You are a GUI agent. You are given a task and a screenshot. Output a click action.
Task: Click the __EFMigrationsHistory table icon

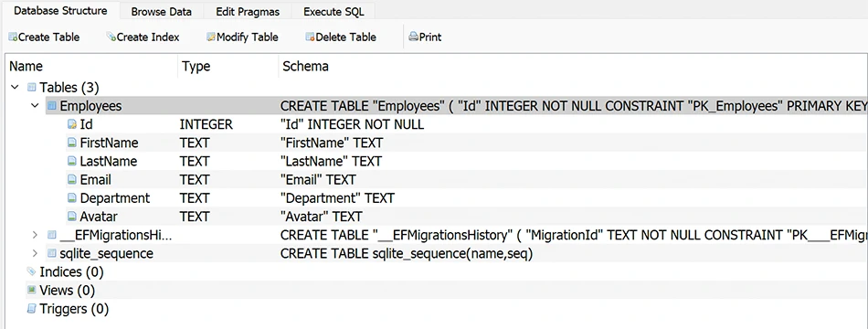(x=51, y=235)
